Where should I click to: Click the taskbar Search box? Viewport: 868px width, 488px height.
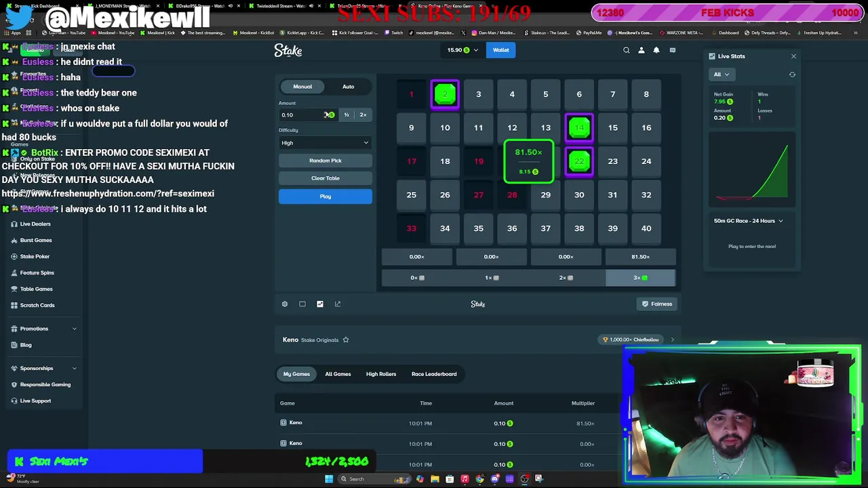click(376, 479)
